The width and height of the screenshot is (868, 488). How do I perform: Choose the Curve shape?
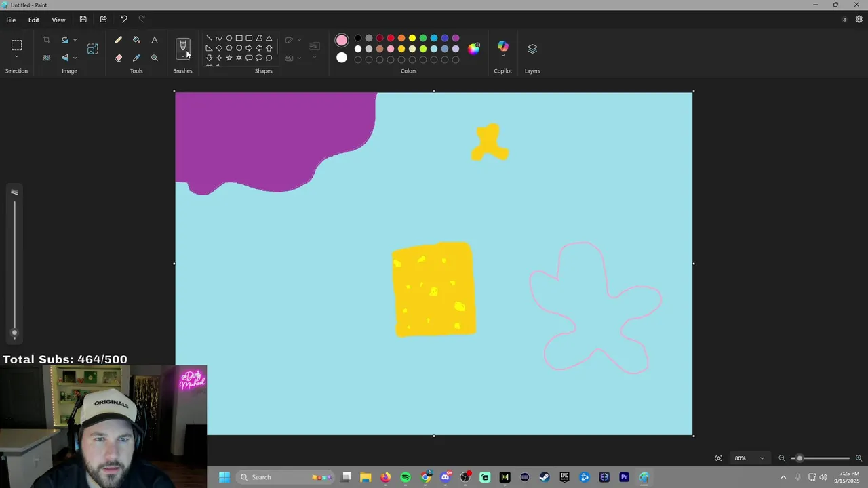click(x=219, y=38)
